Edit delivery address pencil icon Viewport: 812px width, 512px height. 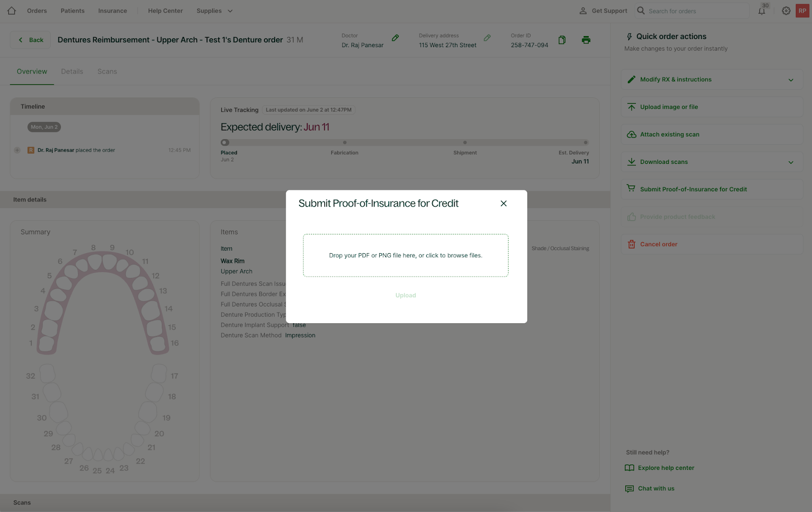tap(487, 38)
